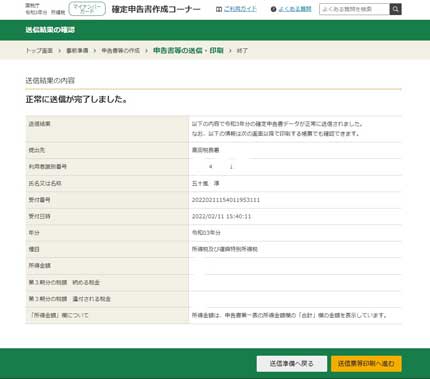
Task: Click the book icon beside ご利用ガイド
Action: pos(219,9)
